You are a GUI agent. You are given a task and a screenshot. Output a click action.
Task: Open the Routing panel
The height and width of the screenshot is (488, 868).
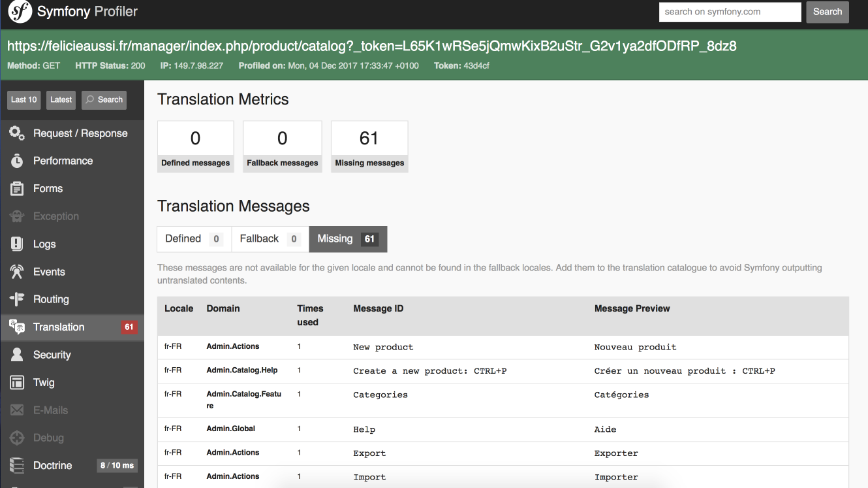point(72,299)
